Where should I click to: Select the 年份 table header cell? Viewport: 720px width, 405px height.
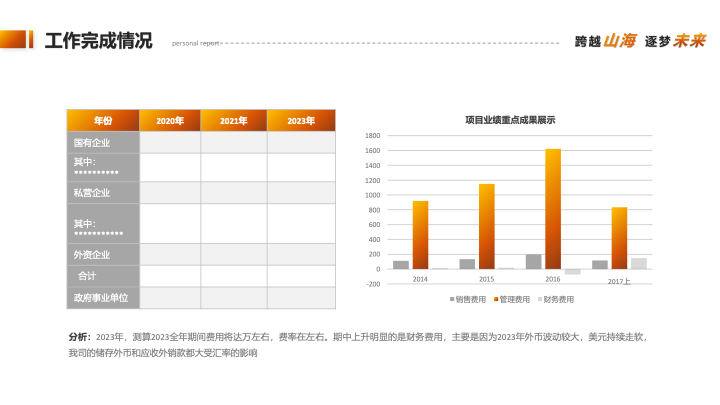[x=103, y=121]
